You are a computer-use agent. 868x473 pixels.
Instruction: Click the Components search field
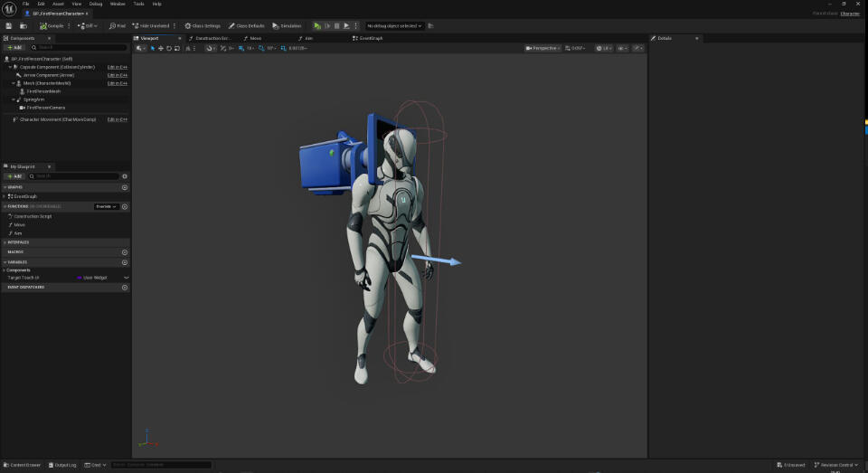pos(80,48)
